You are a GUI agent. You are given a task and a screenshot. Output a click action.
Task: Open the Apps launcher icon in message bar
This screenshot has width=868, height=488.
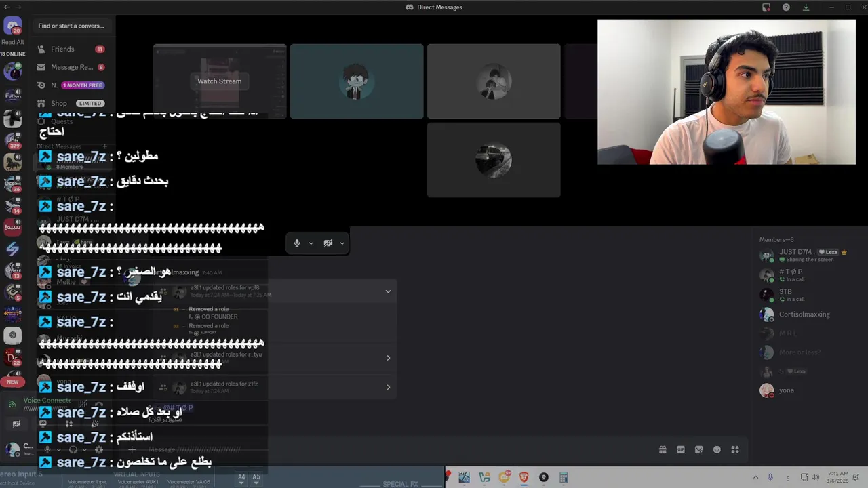[x=736, y=449]
